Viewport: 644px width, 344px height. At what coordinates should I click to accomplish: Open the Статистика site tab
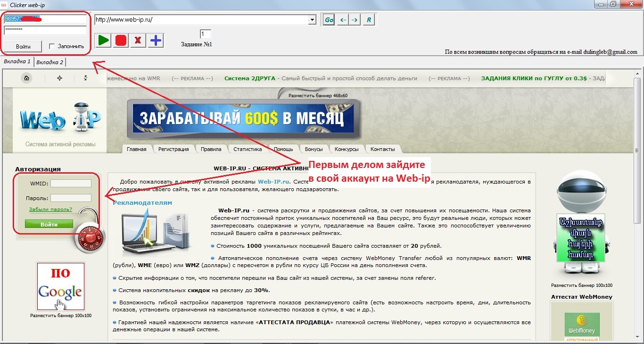248,149
